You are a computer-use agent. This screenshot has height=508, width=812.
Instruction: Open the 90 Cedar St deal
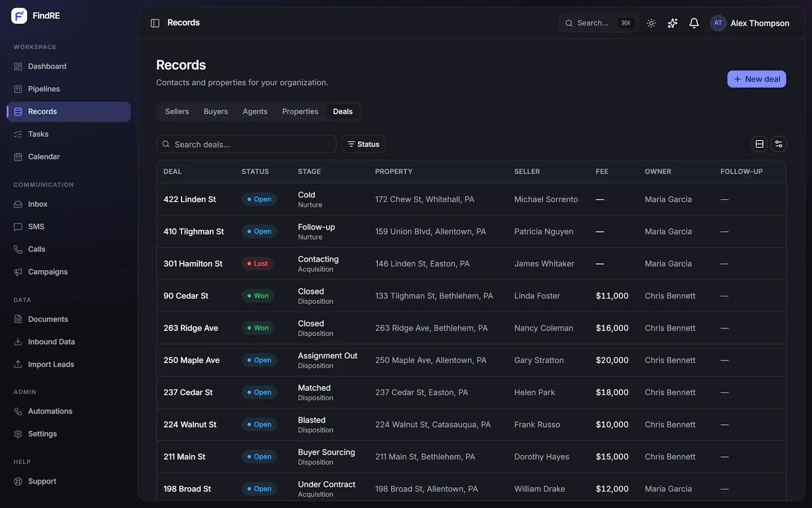[186, 296]
